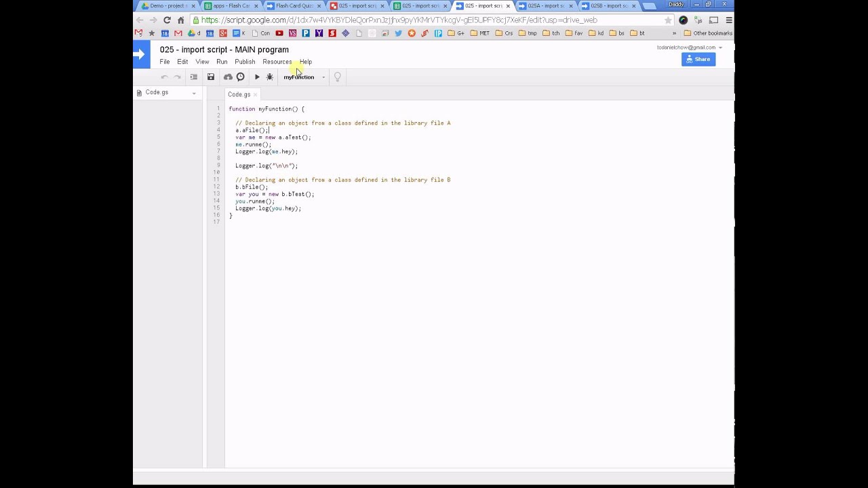Click line number 1 in the gutter
Image resolution: width=868 pixels, height=488 pixels.
point(218,109)
